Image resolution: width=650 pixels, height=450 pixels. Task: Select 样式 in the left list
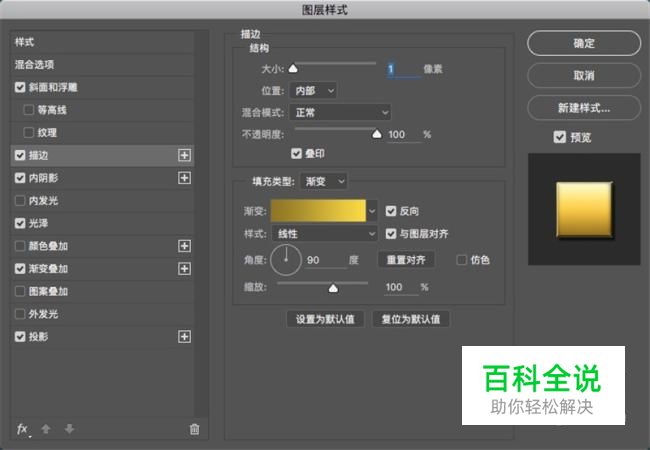point(102,42)
